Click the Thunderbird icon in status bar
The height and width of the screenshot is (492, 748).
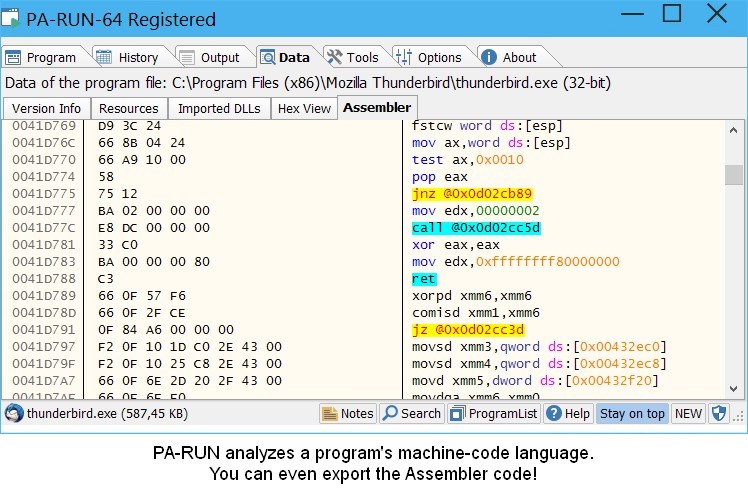coord(14,413)
